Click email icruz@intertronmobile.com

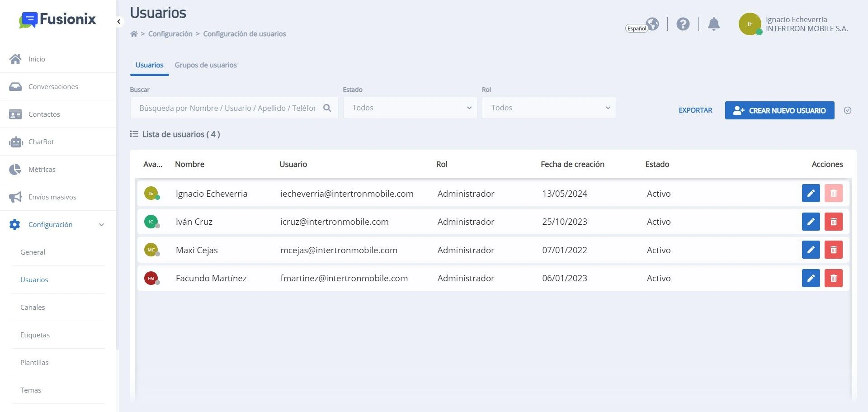click(x=335, y=222)
